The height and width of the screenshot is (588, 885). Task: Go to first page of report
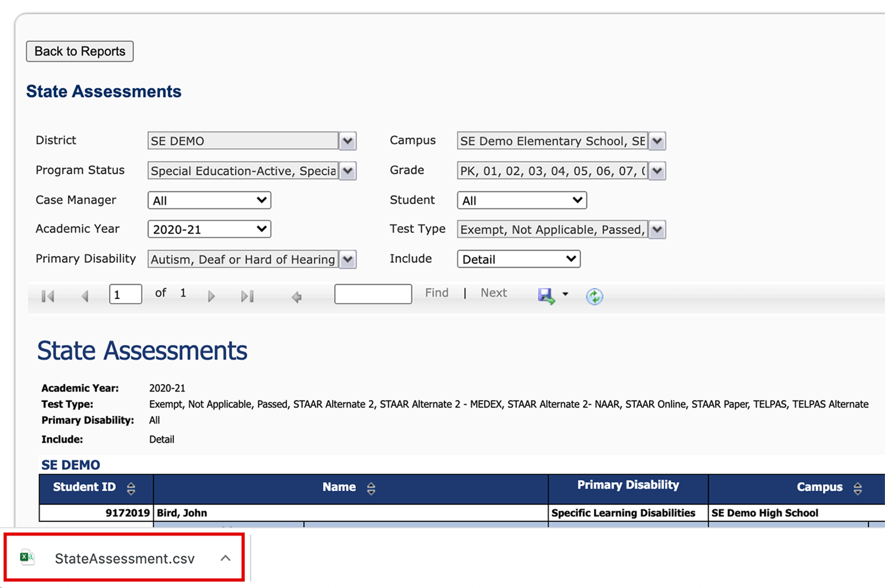pos(48,296)
